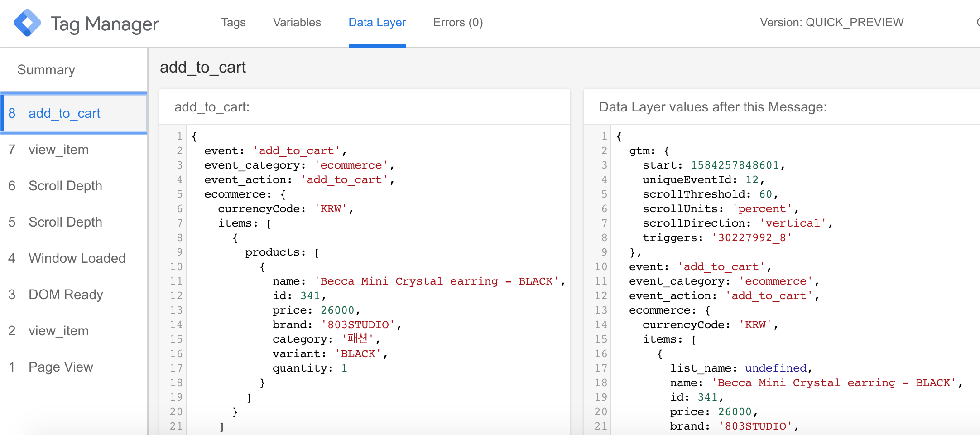Click the quantity: 1 line

[310, 368]
